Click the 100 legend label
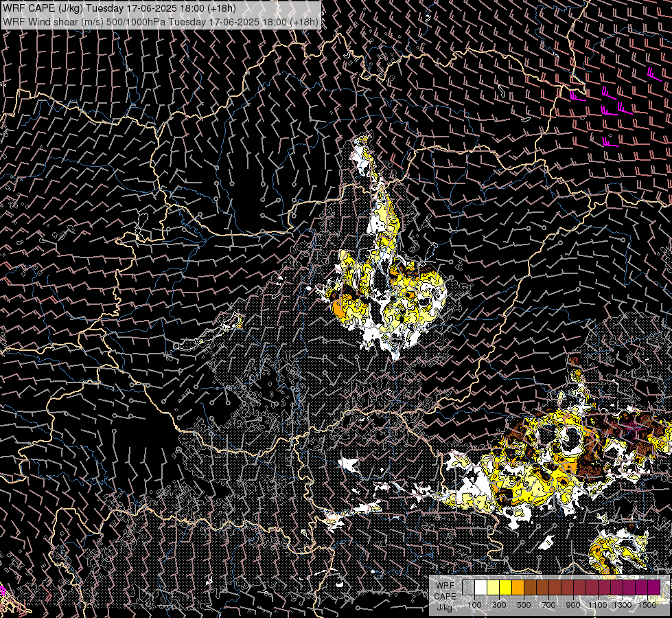Screen dimensions: 672x618 [x=475, y=605]
